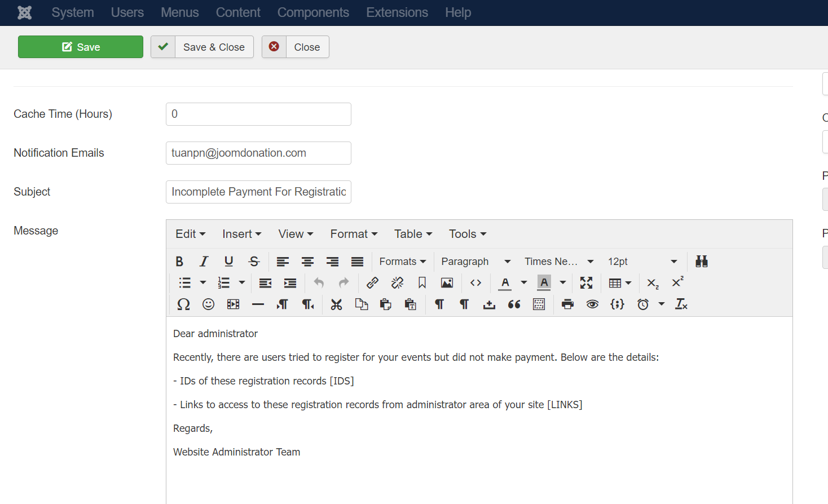Expand the numbered list style arrow
828x504 pixels.
coord(242,283)
